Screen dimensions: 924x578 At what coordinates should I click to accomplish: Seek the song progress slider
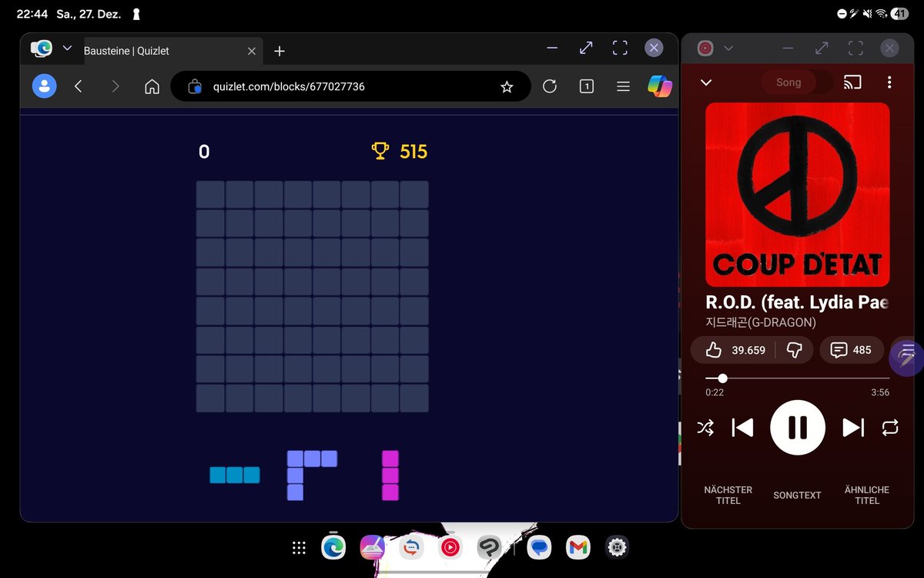798,378
